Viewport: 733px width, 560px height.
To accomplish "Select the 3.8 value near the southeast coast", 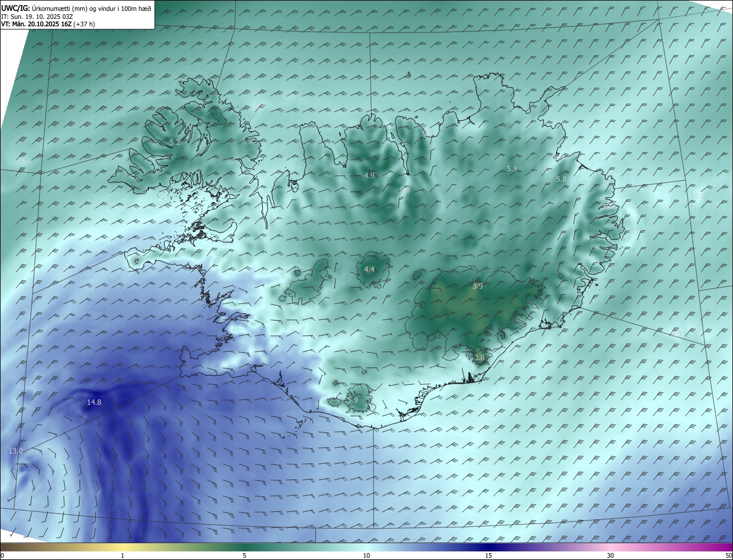I will (479, 357).
